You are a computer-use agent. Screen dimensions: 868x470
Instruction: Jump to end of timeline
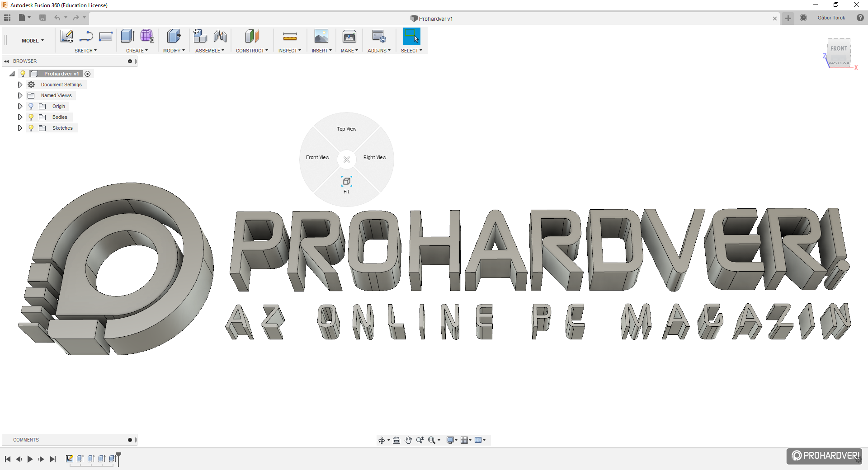click(53, 459)
